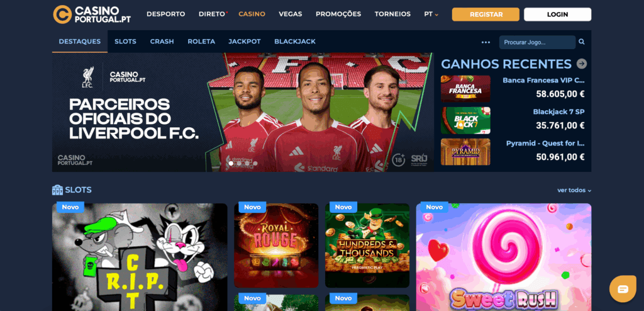Expand the PT language dropdown
Screen dimensions: 644x311
[431, 14]
